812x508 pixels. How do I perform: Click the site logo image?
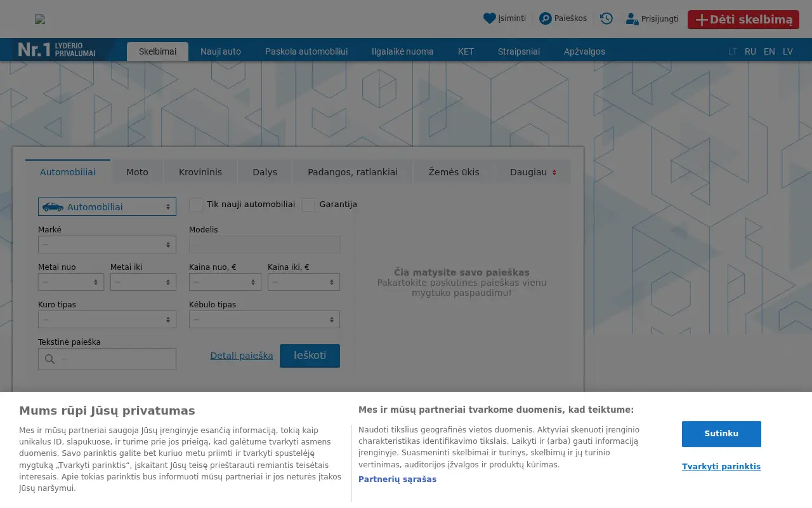(40, 19)
